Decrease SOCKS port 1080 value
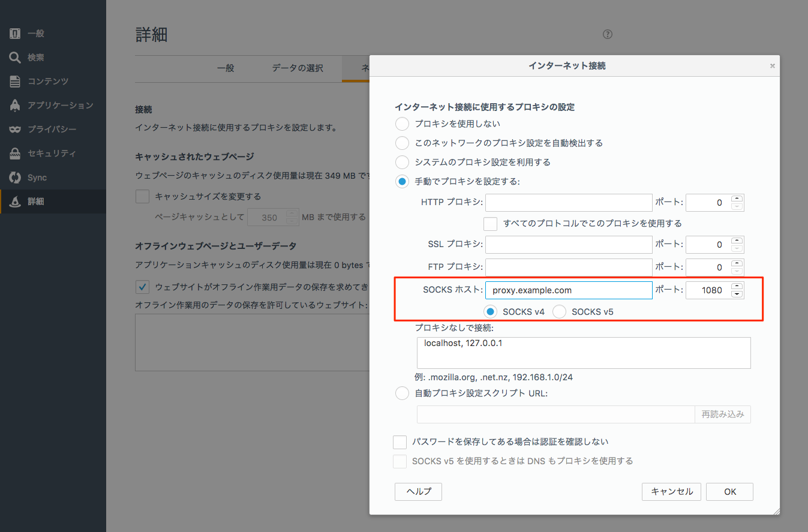 pyautogui.click(x=738, y=294)
